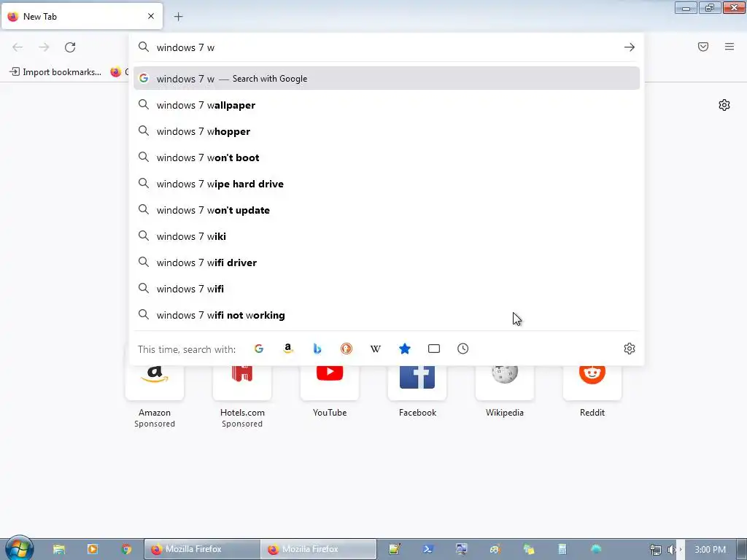
Task: Reload the current page
Action: click(x=70, y=47)
